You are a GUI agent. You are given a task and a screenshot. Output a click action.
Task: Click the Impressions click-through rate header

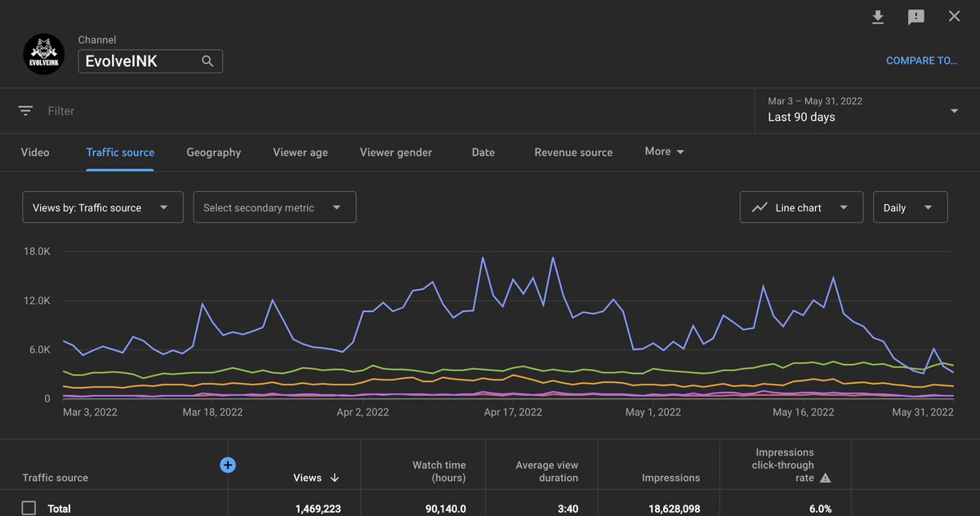point(784,465)
